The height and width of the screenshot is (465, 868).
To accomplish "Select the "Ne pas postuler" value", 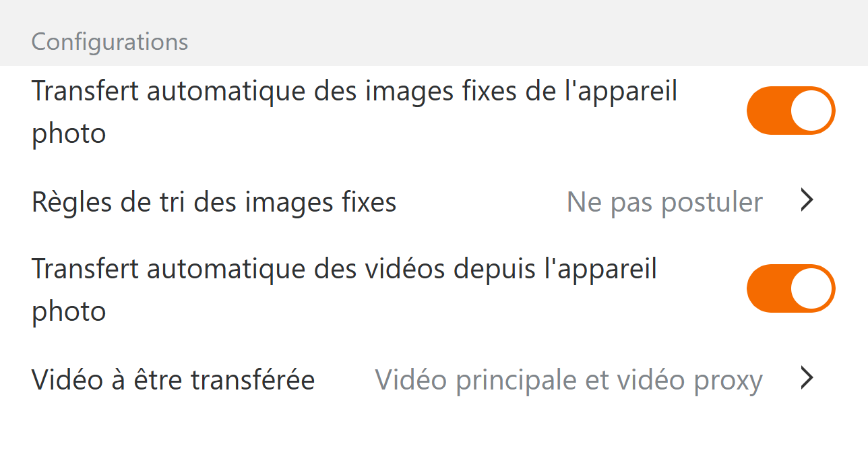I will pyautogui.click(x=664, y=201).
